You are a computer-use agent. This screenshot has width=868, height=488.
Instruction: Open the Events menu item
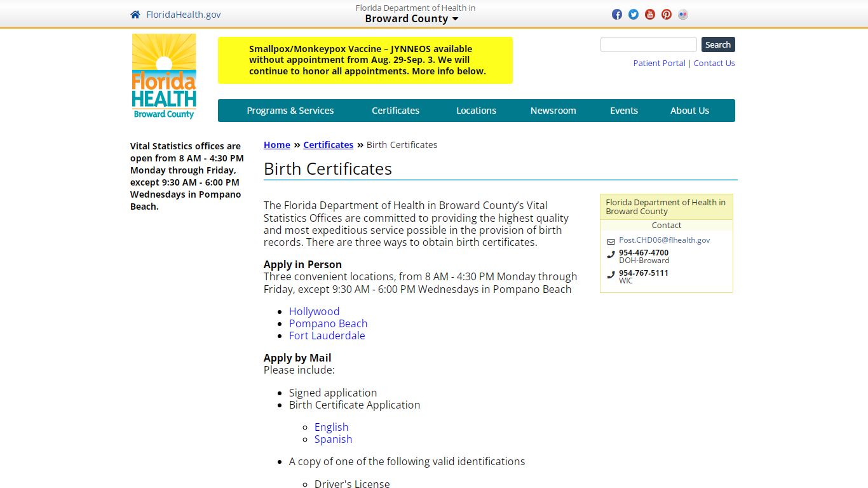[624, 111]
